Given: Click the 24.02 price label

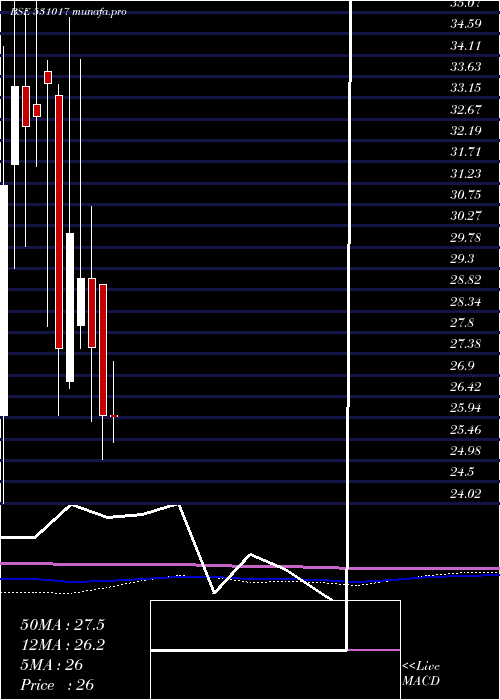Looking at the screenshot, I should coord(466,493).
